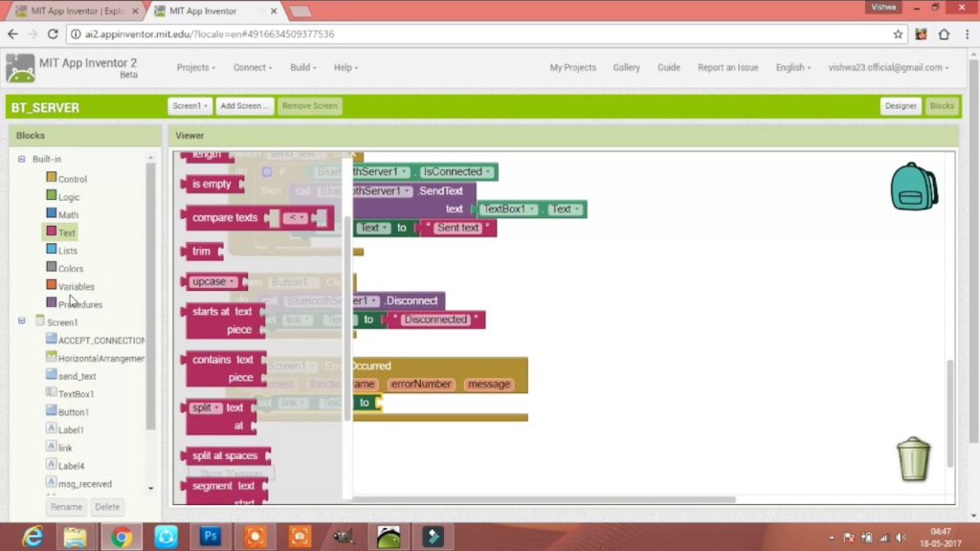Click Rename button
Image resolution: width=980 pixels, height=551 pixels.
[66, 507]
